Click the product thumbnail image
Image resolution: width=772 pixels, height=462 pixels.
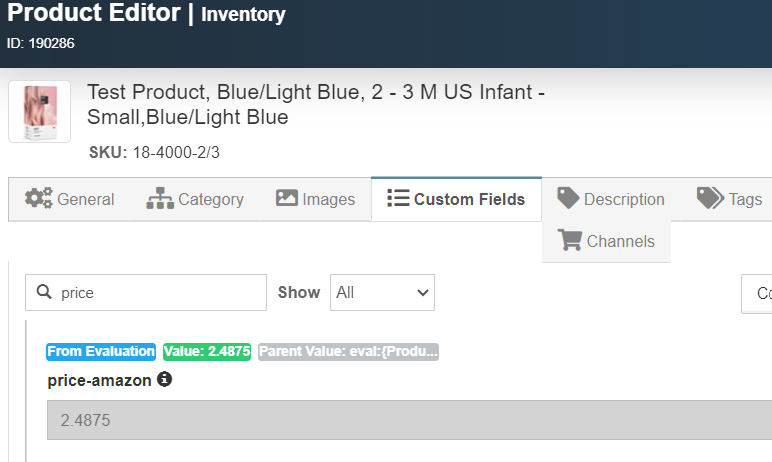(x=40, y=112)
